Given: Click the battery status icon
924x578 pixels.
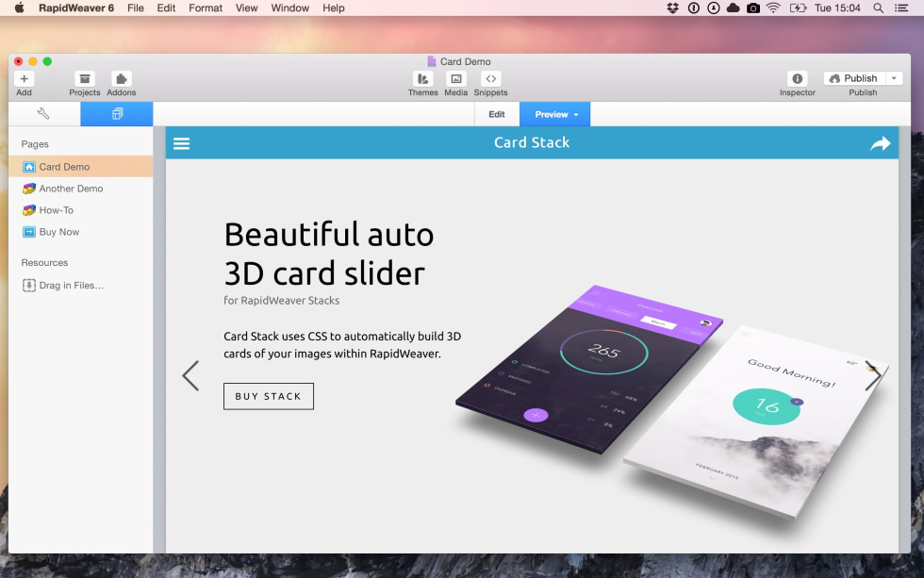Looking at the screenshot, I should point(798,8).
